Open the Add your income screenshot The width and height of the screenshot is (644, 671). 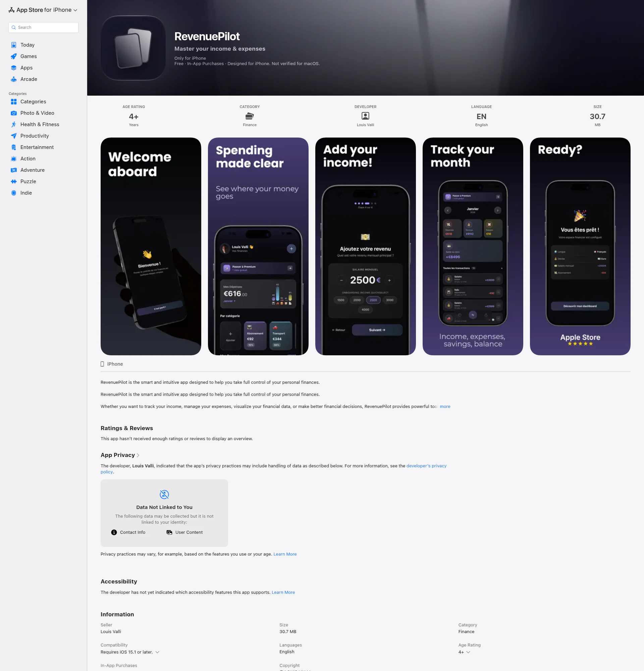pyautogui.click(x=366, y=247)
